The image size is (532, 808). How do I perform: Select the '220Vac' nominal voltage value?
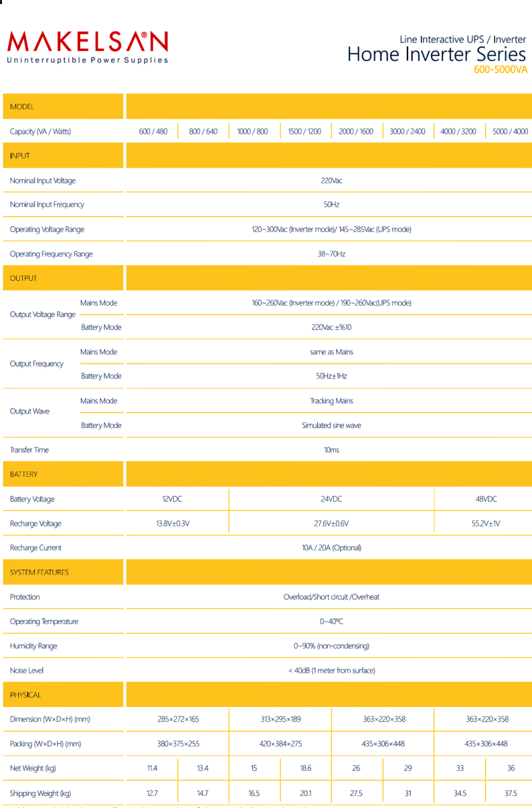click(x=331, y=180)
